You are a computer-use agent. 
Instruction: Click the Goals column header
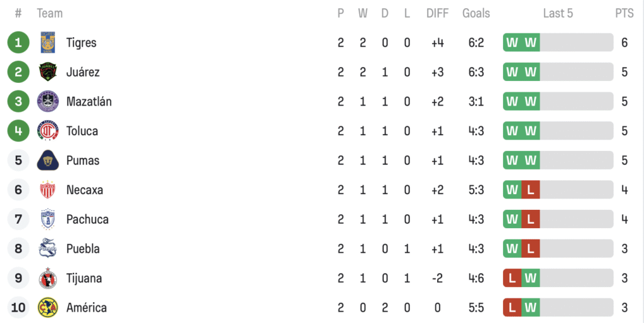click(476, 13)
